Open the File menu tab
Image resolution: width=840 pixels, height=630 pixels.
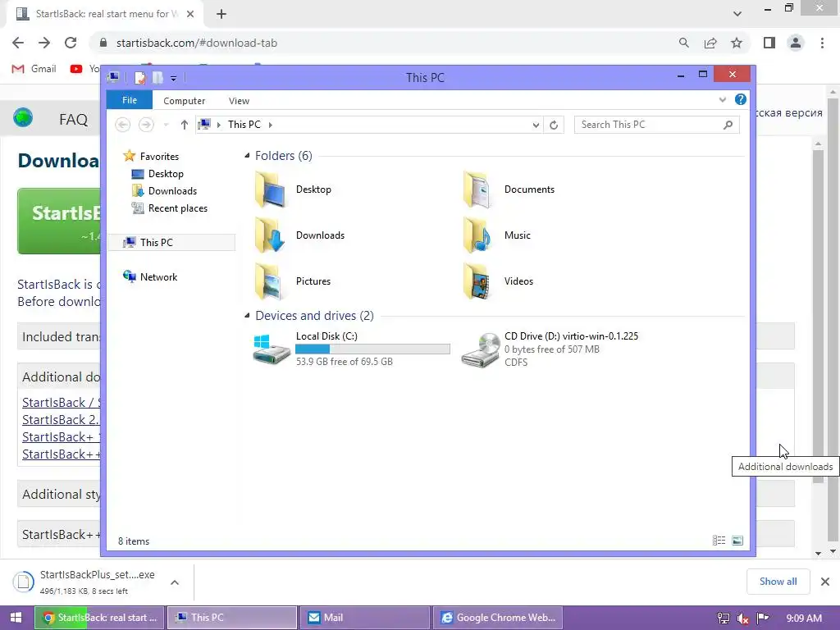click(x=130, y=100)
